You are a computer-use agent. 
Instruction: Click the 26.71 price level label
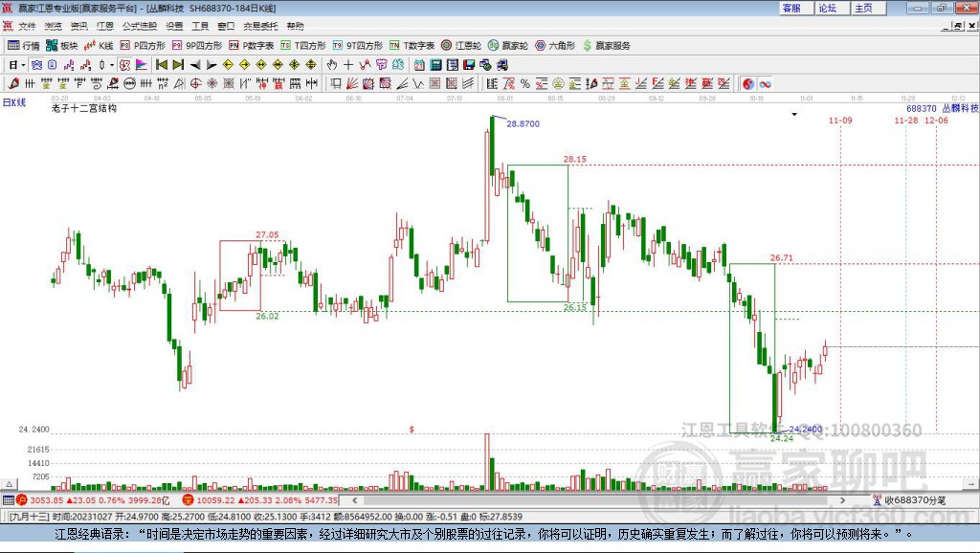(x=781, y=257)
